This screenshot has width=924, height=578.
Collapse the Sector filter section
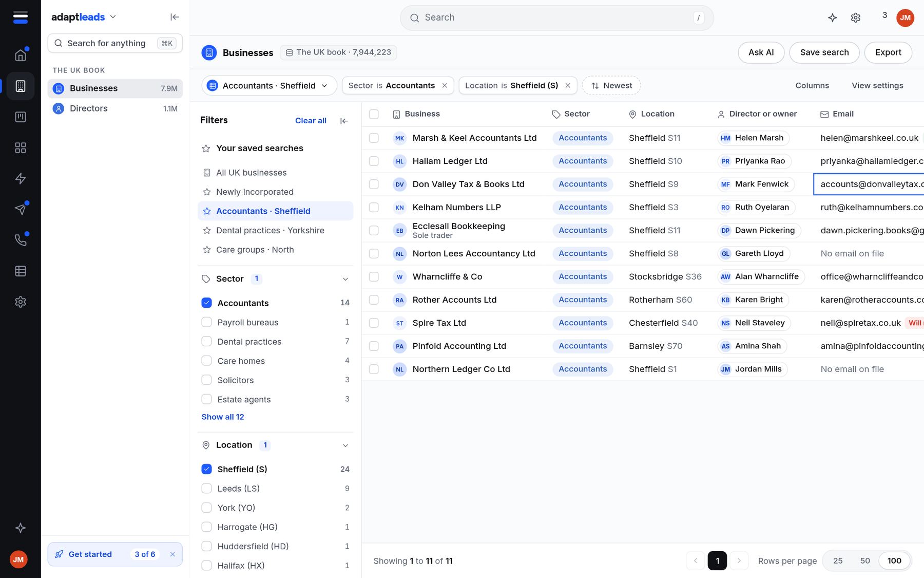click(x=345, y=279)
